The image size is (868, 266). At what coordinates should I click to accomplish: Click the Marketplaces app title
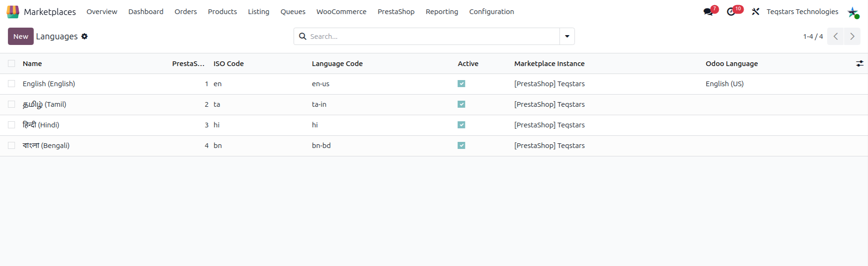tap(50, 12)
